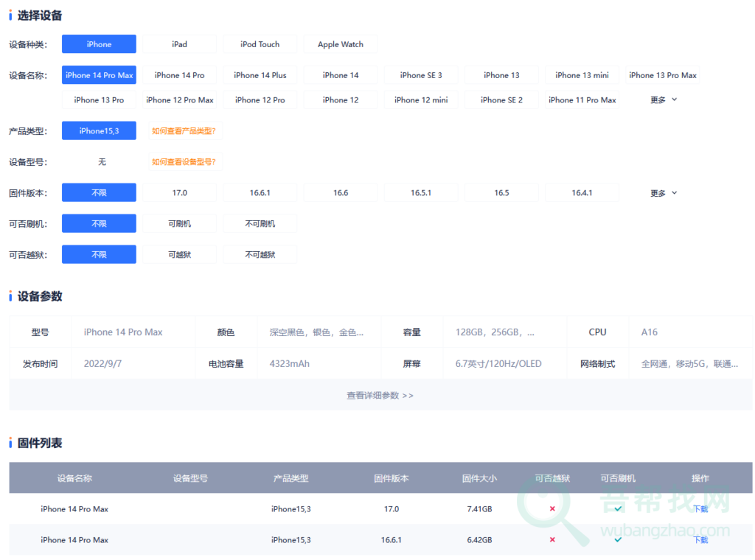The height and width of the screenshot is (560, 755).
Task: Expand 更多 in firmware version row
Action: pos(663,193)
